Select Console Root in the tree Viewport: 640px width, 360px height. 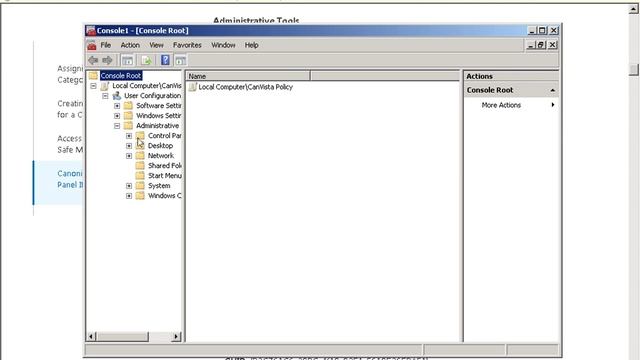pyautogui.click(x=121, y=76)
